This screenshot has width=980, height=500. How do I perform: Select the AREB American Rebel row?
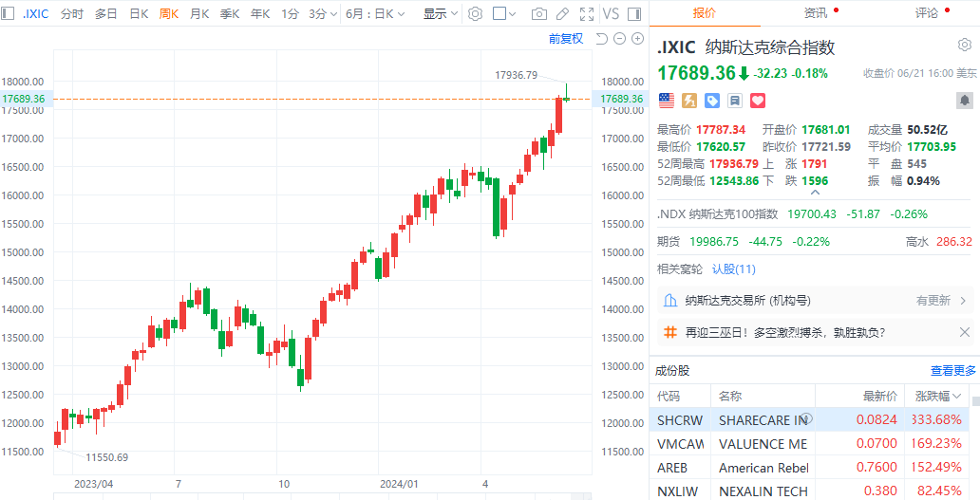[809, 468]
